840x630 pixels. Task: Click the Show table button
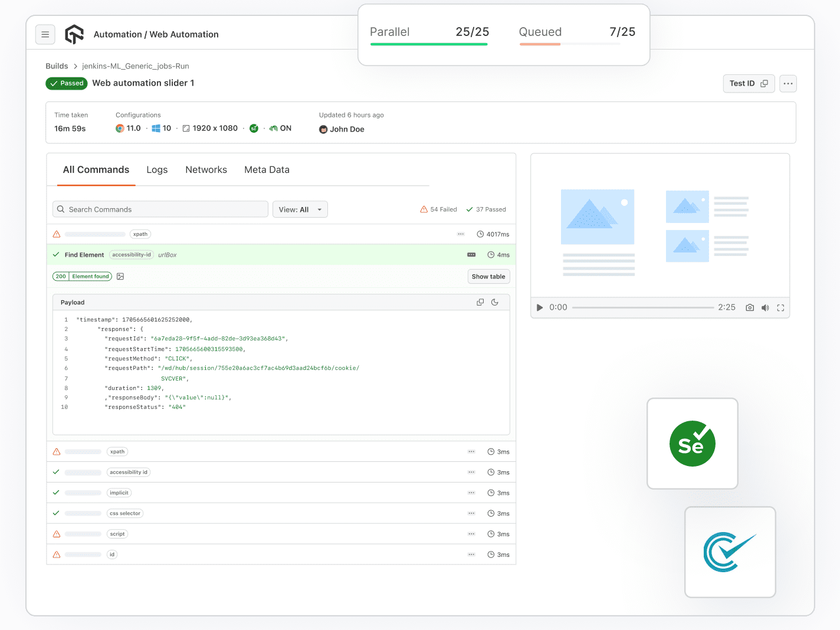(488, 277)
